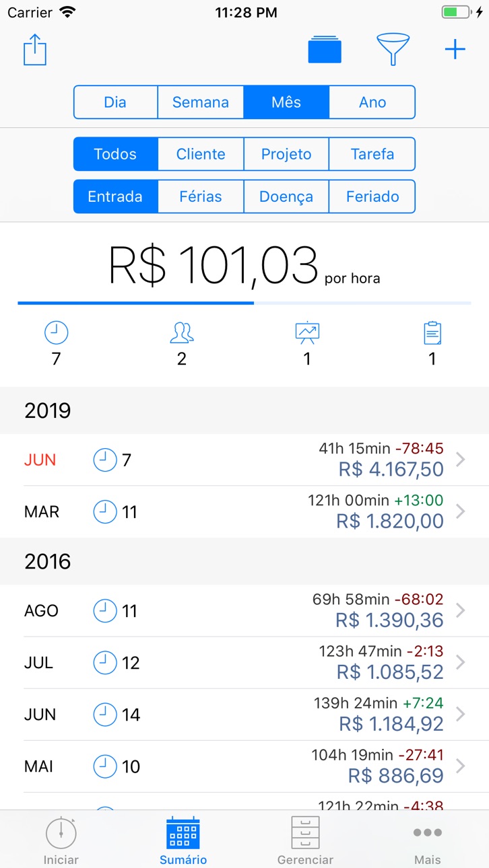The width and height of the screenshot is (489, 868).
Task: Select the Mês period segment
Action: (286, 102)
